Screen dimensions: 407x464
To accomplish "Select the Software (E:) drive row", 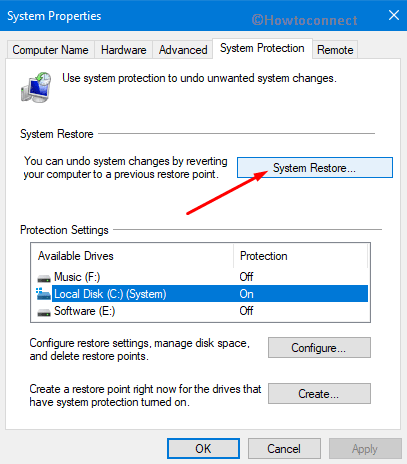I will point(202,311).
